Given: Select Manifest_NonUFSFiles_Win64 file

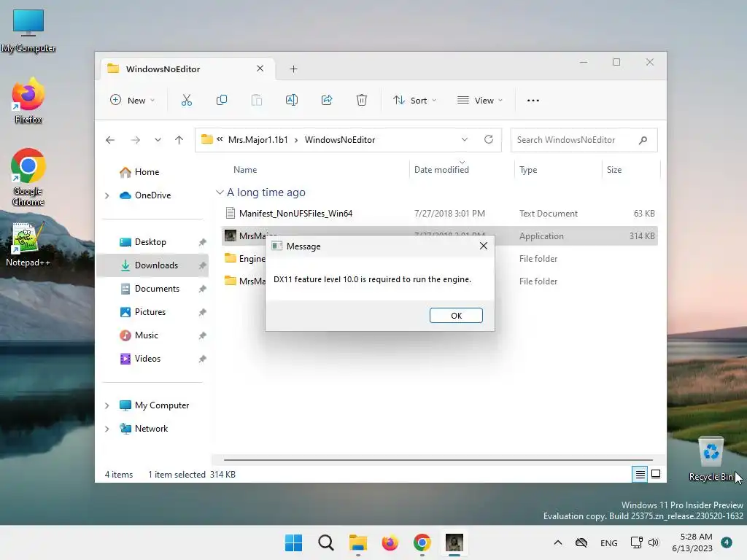Looking at the screenshot, I should tap(295, 214).
